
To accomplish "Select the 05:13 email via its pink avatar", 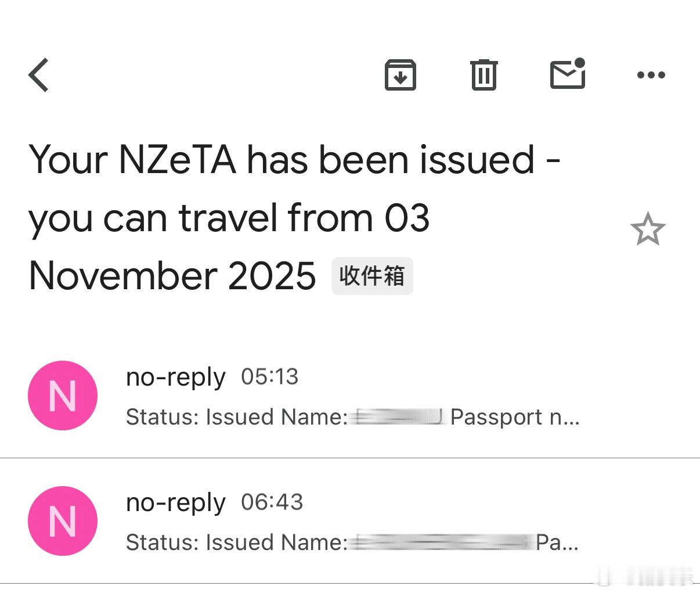I will point(63,396).
